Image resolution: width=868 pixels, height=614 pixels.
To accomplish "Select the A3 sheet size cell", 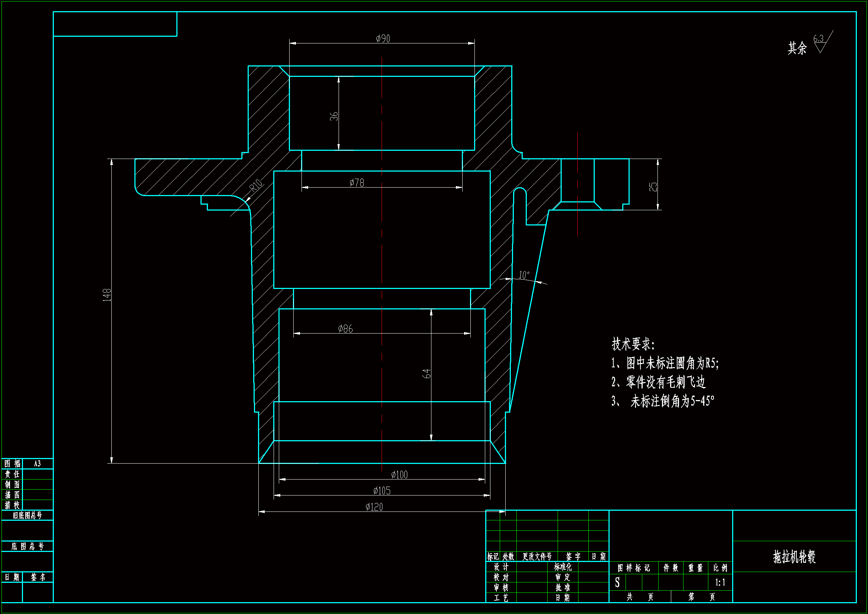I will pos(37,464).
